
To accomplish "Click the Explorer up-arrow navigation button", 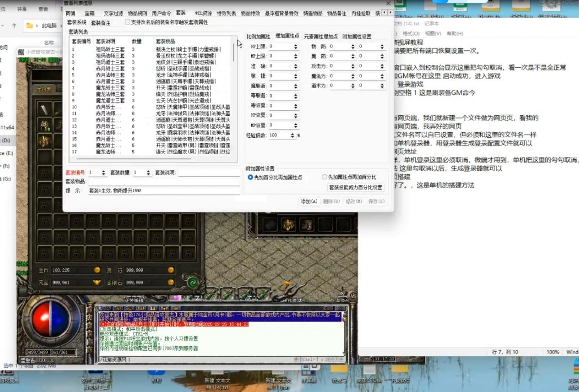I will coord(14,25).
